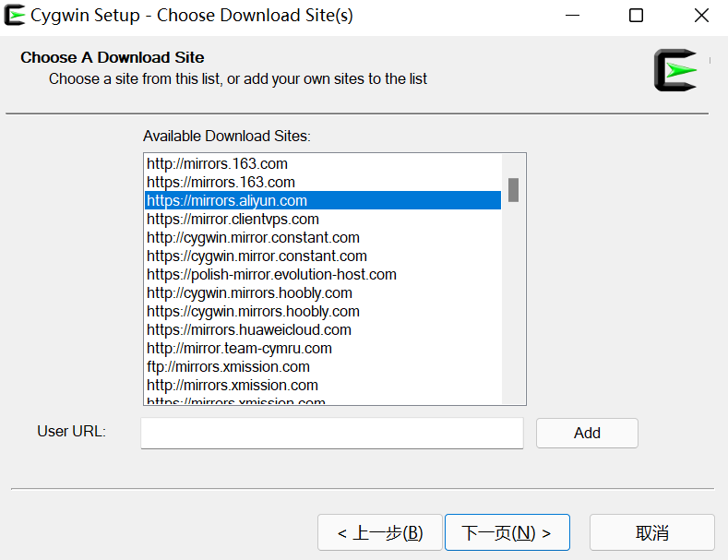
Task: Select http://mirrors.163.com download site
Action: pos(323,163)
